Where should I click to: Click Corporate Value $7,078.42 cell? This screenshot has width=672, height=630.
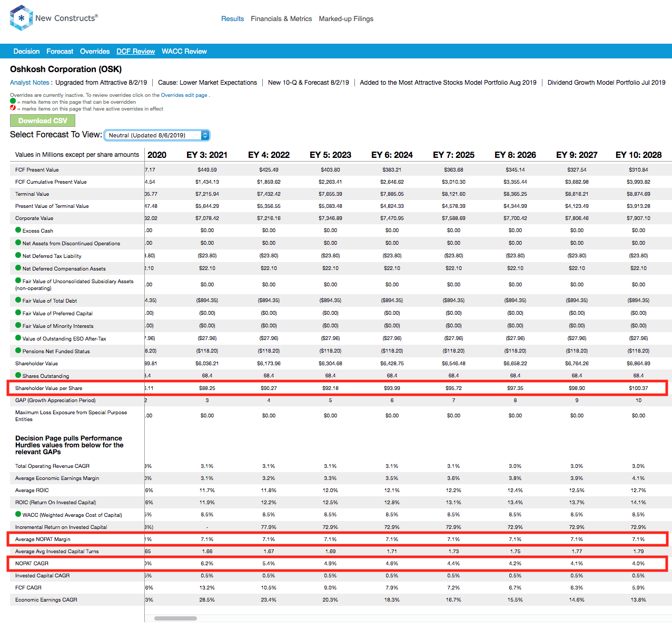(207, 218)
